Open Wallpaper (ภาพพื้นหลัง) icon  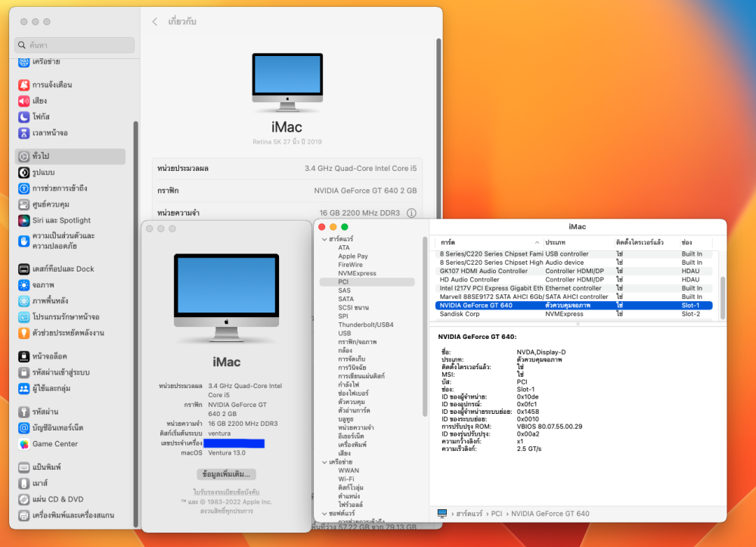[23, 301]
